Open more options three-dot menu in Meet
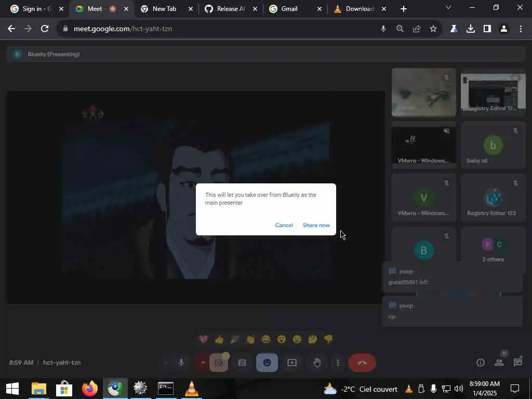 [338, 363]
